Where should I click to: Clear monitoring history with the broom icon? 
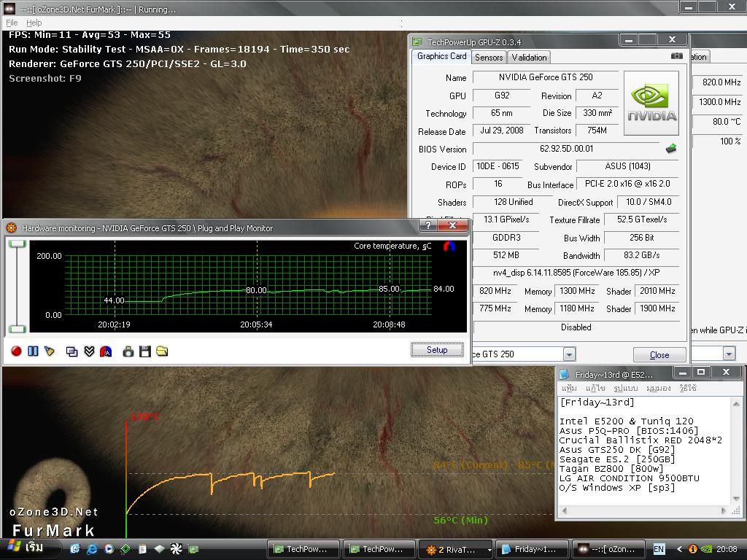(49, 351)
